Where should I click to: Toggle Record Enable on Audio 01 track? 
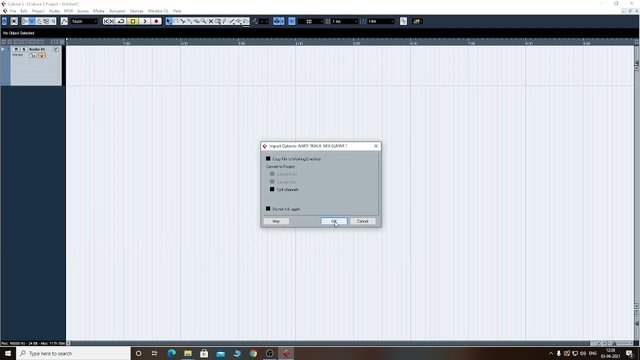tap(34, 56)
